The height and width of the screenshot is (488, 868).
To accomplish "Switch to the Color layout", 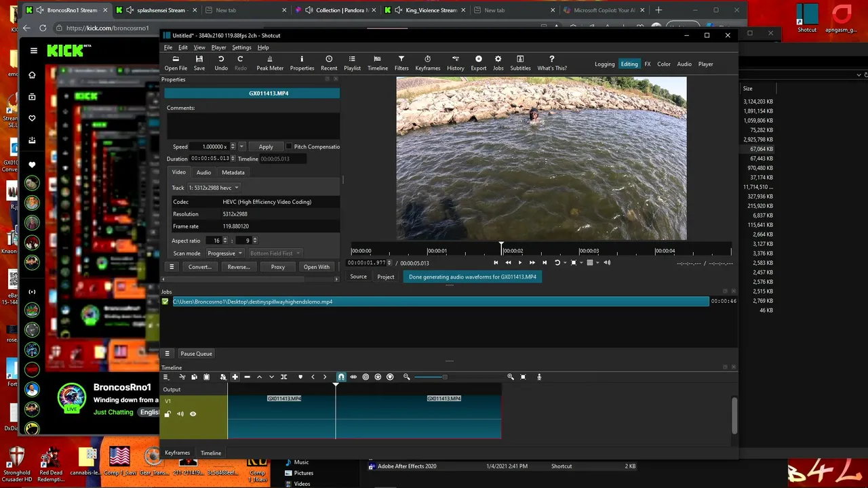I will click(x=664, y=64).
